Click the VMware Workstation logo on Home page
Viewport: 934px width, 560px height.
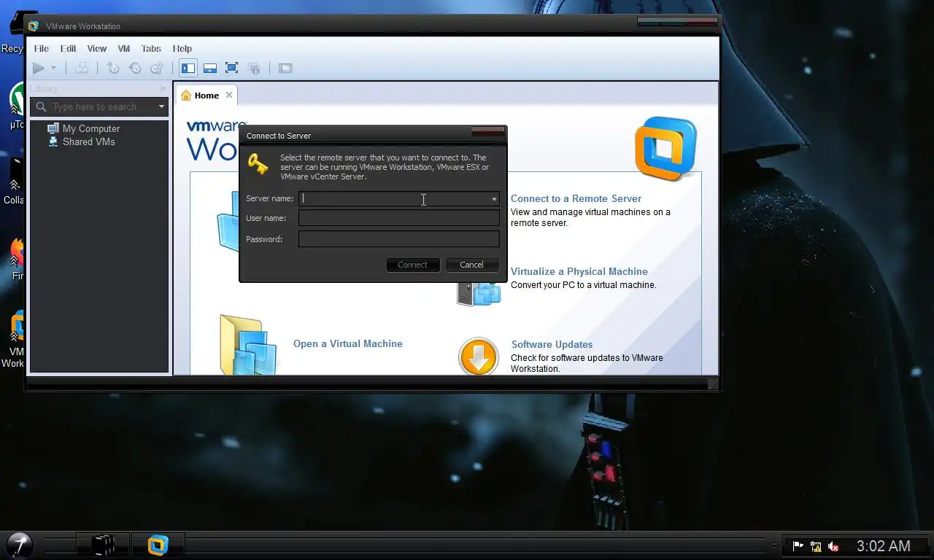665,148
